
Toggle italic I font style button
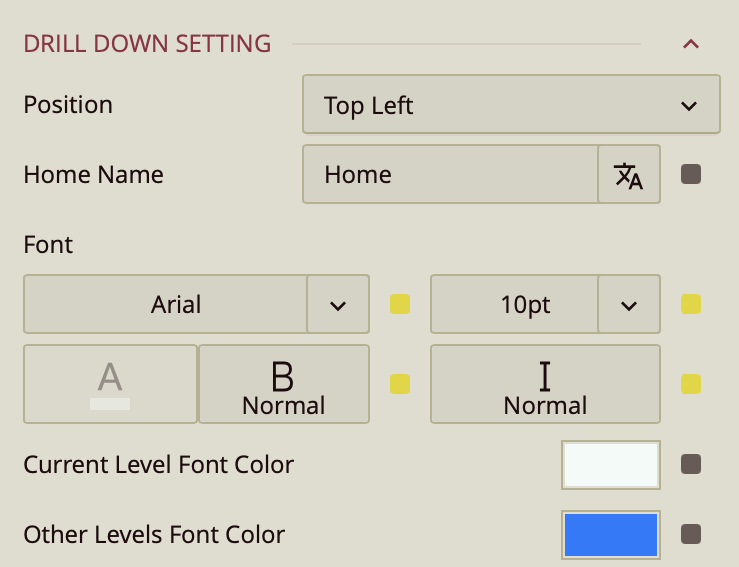pyautogui.click(x=545, y=384)
